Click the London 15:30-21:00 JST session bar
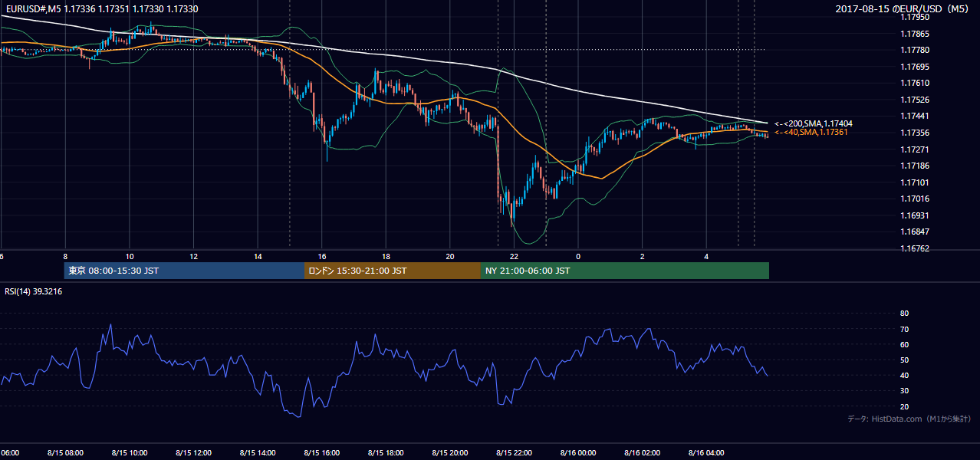The height and width of the screenshot is (460, 980). point(393,271)
